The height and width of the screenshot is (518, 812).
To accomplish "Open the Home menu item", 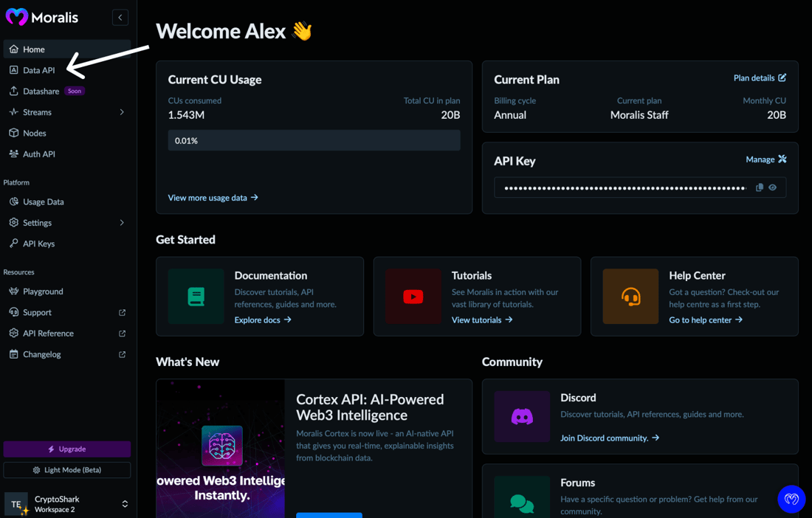I will 66,49.
